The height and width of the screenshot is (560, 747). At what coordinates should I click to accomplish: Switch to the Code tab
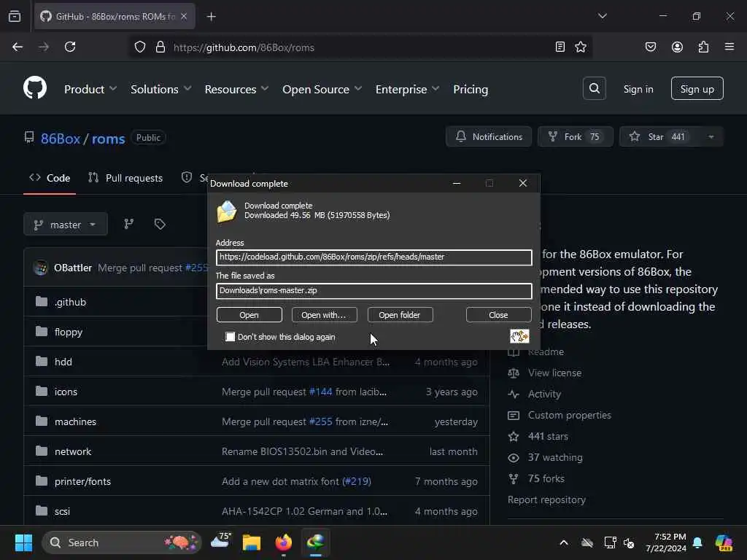click(50, 178)
